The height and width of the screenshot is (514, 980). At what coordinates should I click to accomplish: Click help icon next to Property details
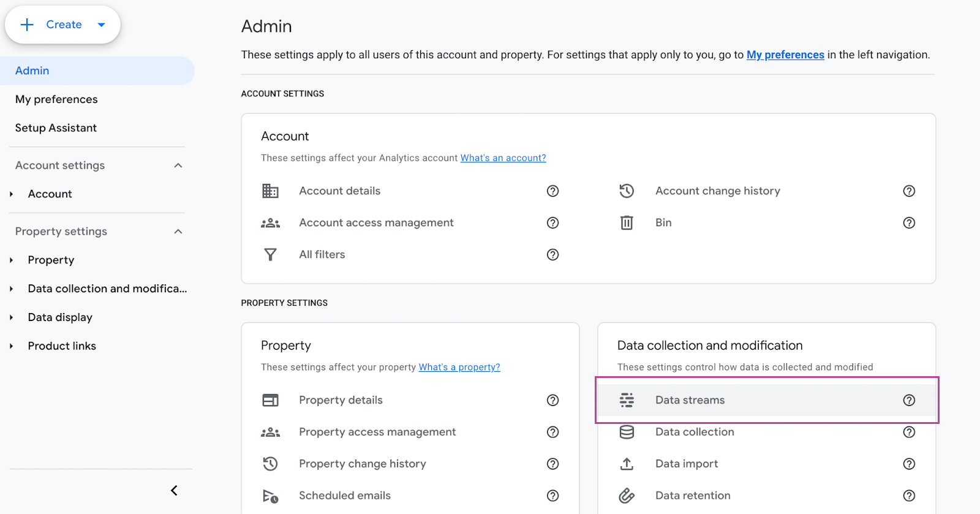(552, 400)
